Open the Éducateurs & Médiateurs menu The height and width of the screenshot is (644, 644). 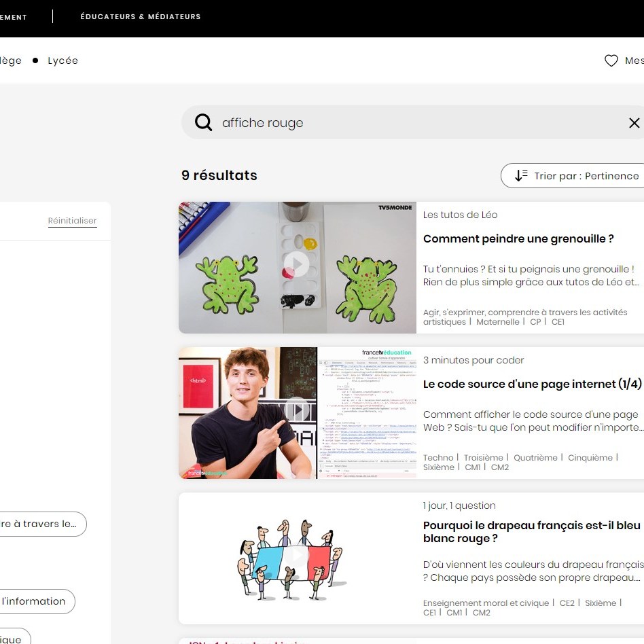point(141,16)
